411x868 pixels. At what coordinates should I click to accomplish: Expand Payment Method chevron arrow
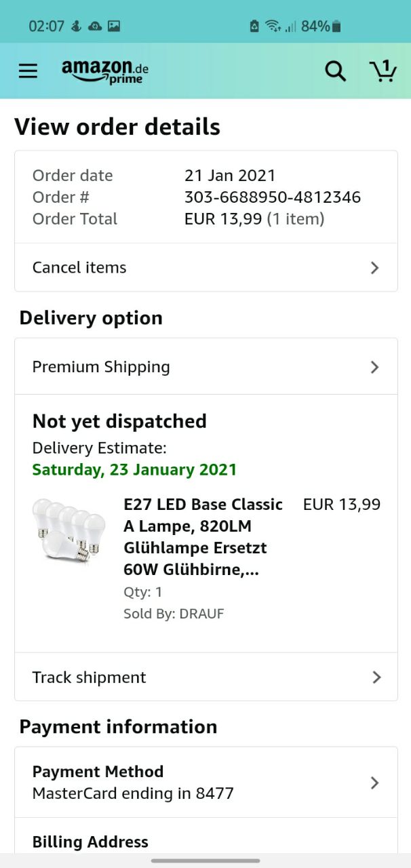[x=374, y=783]
